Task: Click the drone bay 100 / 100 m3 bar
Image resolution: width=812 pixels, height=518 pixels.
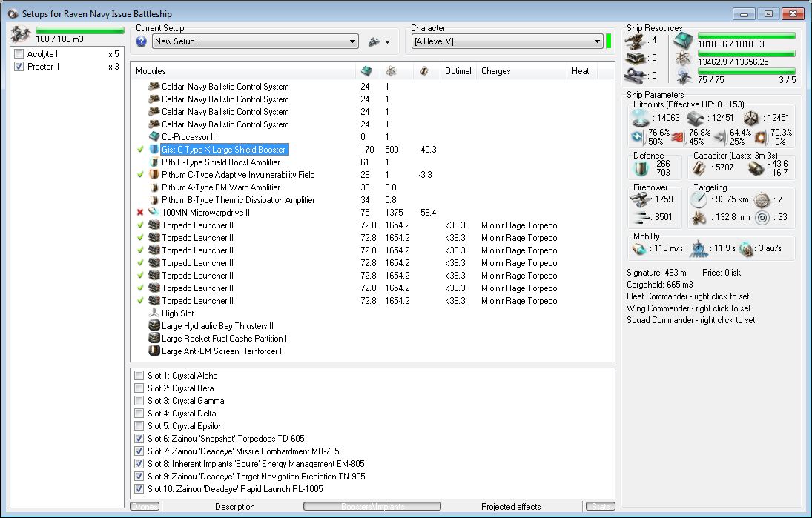Action: pos(80,30)
